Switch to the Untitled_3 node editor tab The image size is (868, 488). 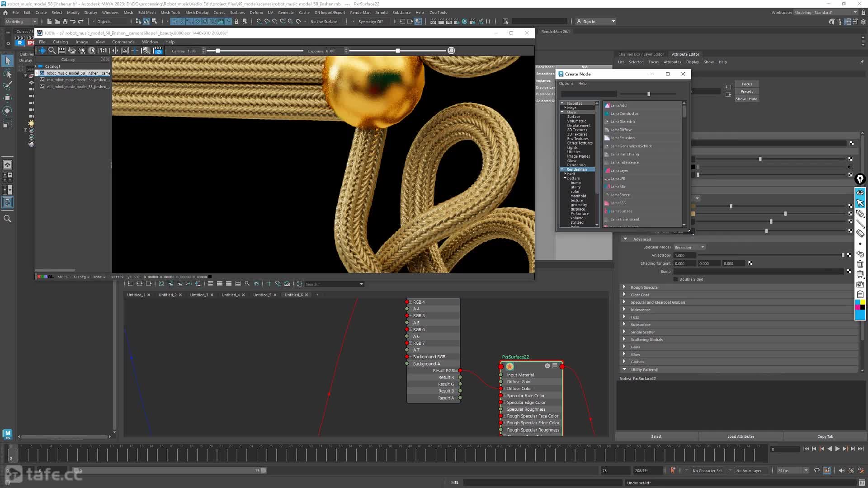(x=199, y=295)
